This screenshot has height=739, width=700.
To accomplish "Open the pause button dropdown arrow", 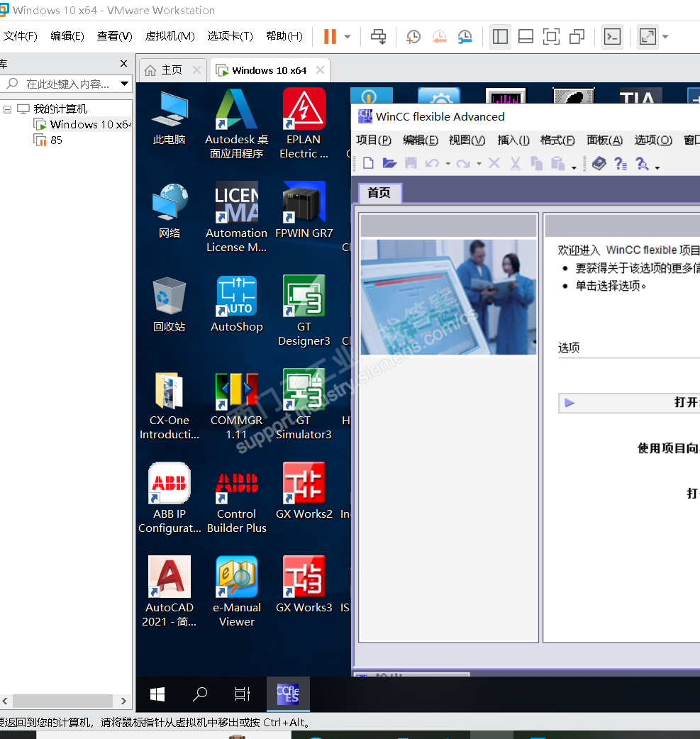I will click(348, 36).
